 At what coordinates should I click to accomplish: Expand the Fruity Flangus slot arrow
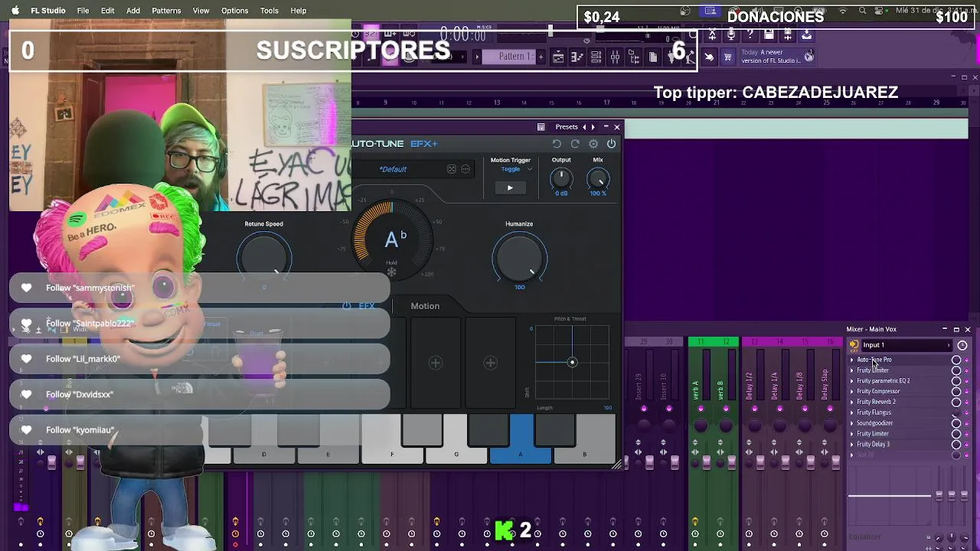point(851,412)
